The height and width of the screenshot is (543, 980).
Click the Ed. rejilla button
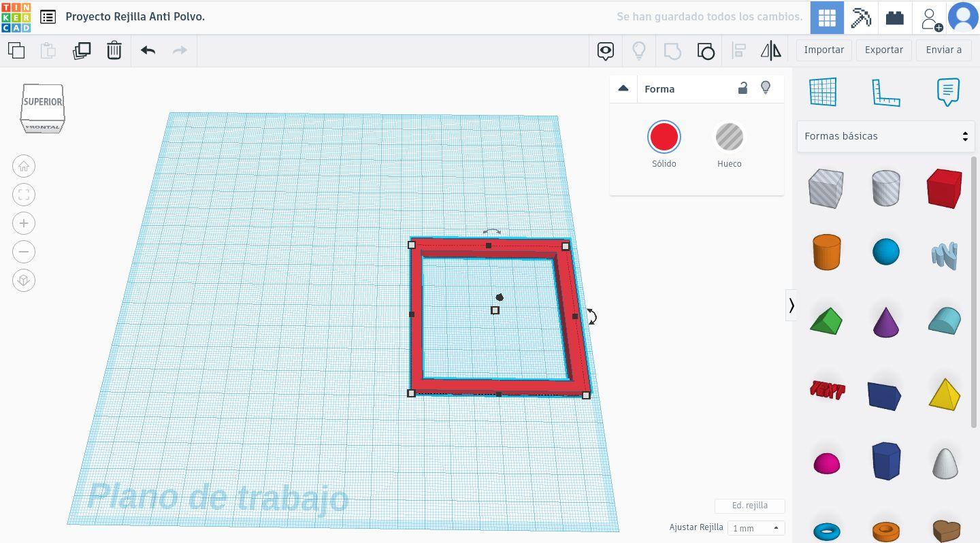pos(750,506)
